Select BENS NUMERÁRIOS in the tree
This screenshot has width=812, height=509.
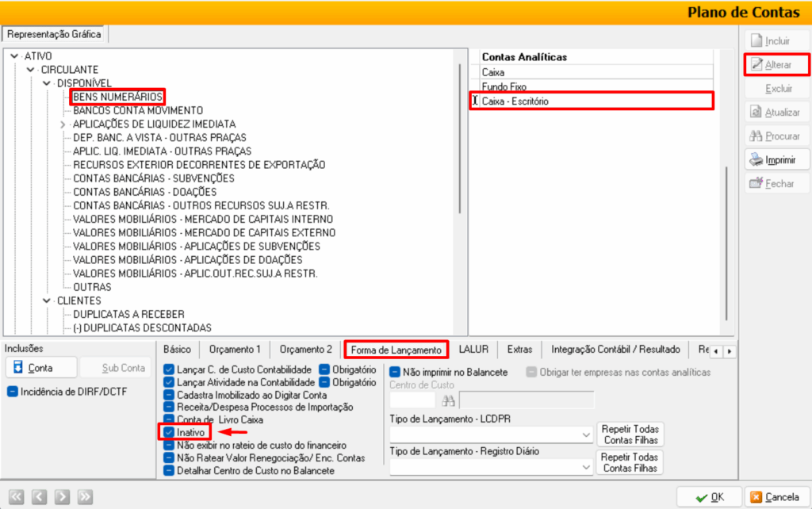117,97
